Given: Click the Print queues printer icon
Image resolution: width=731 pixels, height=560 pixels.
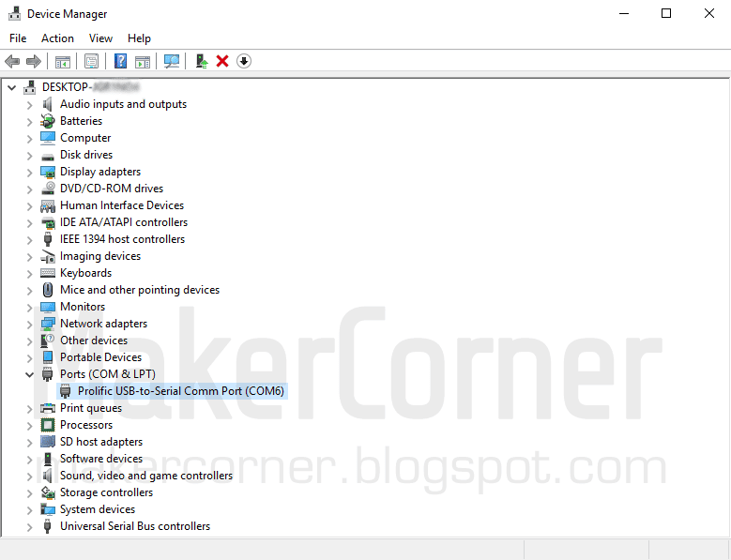Looking at the screenshot, I should [48, 408].
